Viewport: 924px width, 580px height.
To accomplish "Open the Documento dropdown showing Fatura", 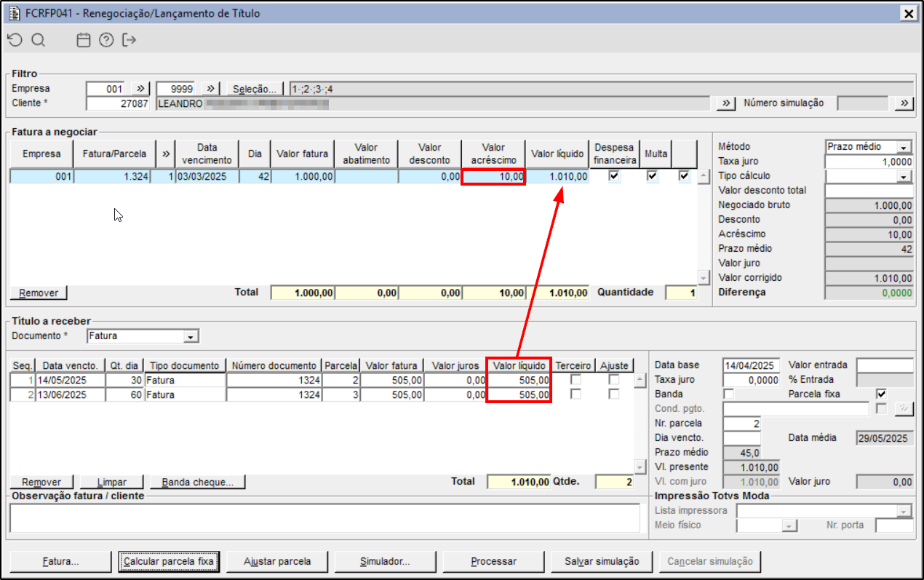I will 191,337.
